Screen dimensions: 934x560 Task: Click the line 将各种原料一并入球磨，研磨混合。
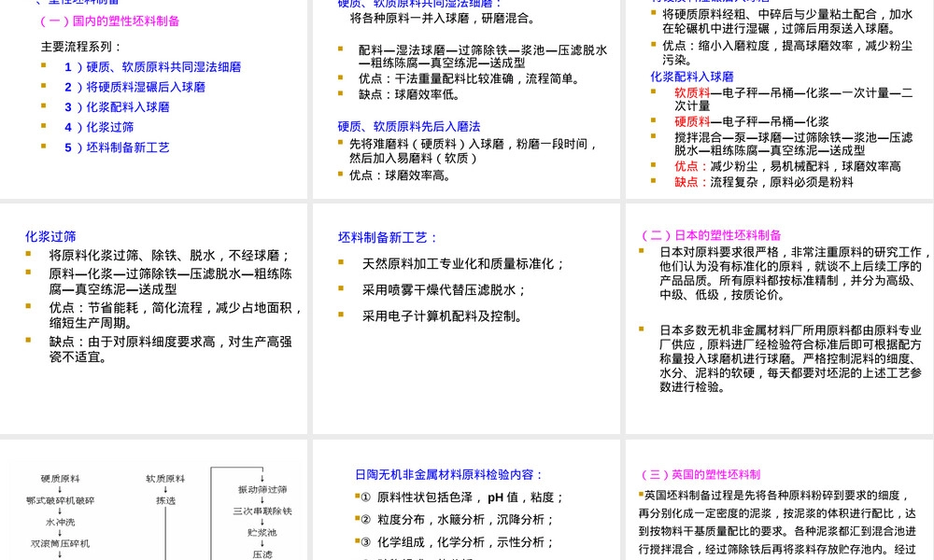tap(443, 19)
